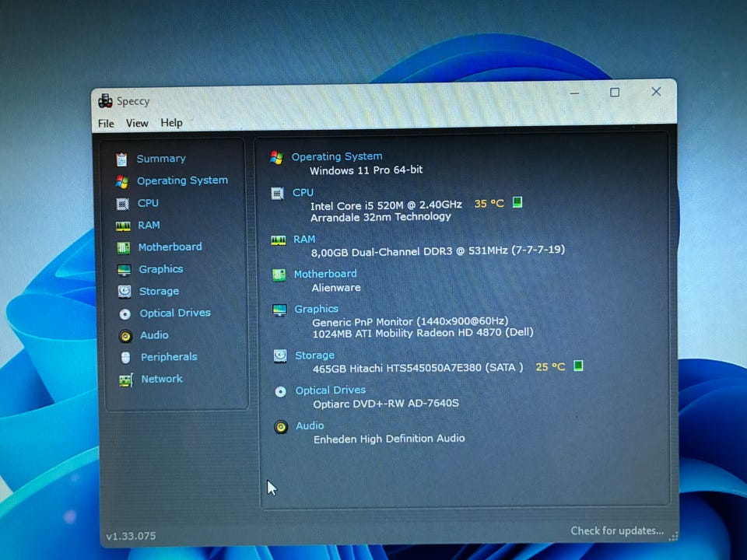This screenshot has width=747, height=560.
Task: Select Operating System in the sidebar
Action: point(182,180)
